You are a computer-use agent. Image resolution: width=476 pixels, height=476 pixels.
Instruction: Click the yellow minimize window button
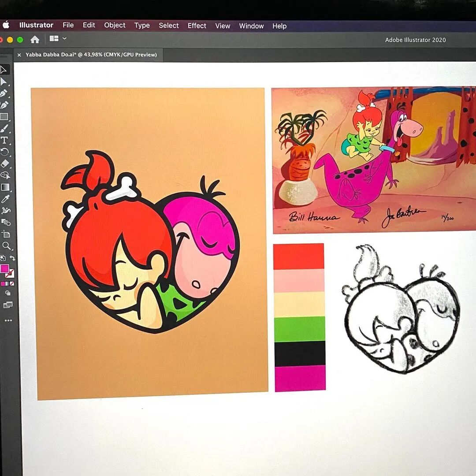click(x=10, y=40)
